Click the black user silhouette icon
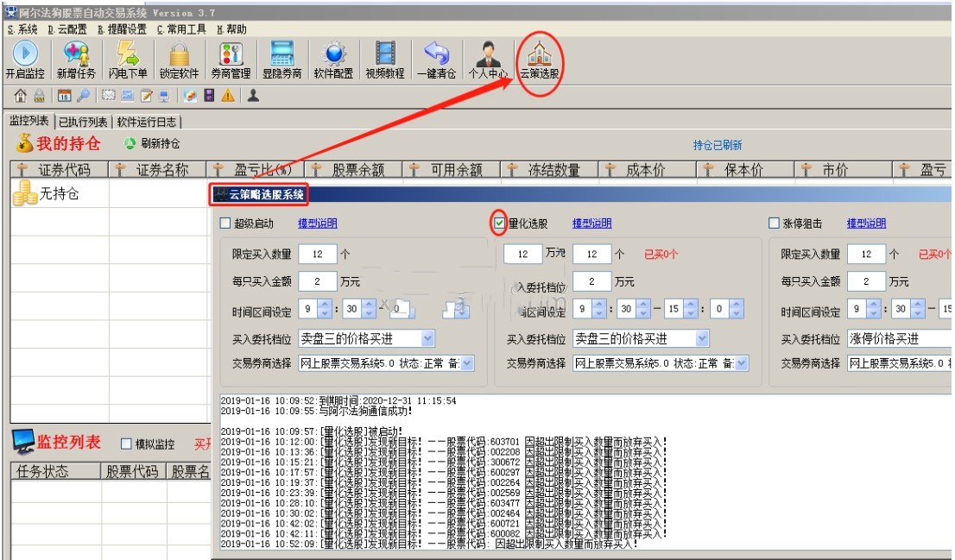This screenshot has width=955, height=560. tap(253, 96)
